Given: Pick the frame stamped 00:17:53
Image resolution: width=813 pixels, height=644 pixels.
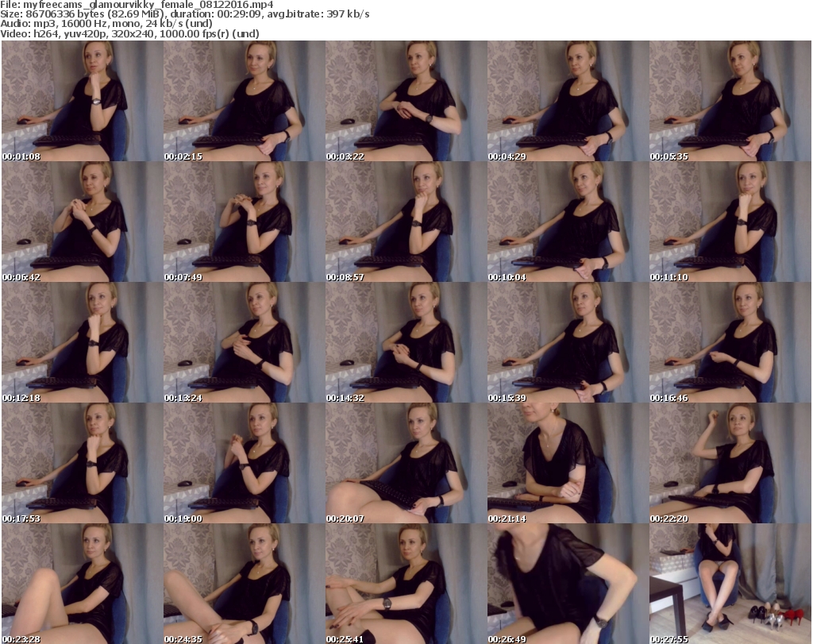Looking at the screenshot, I should click(x=82, y=463).
